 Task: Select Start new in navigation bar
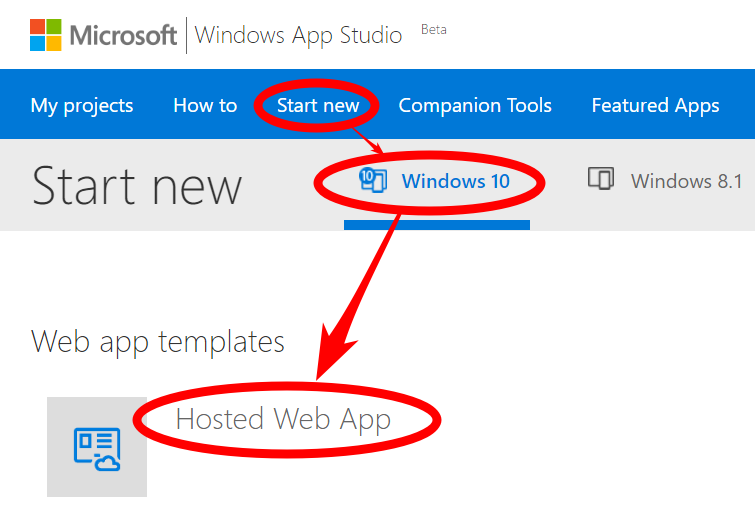coord(318,105)
